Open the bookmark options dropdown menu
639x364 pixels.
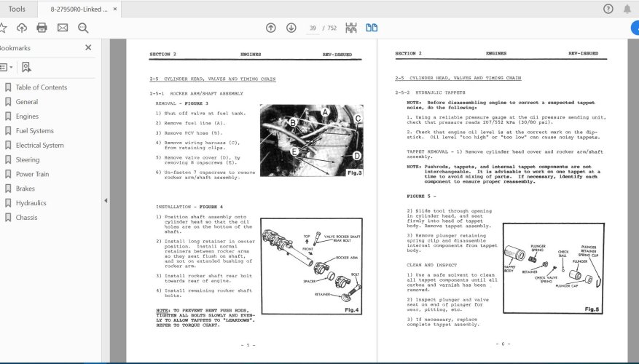6,67
